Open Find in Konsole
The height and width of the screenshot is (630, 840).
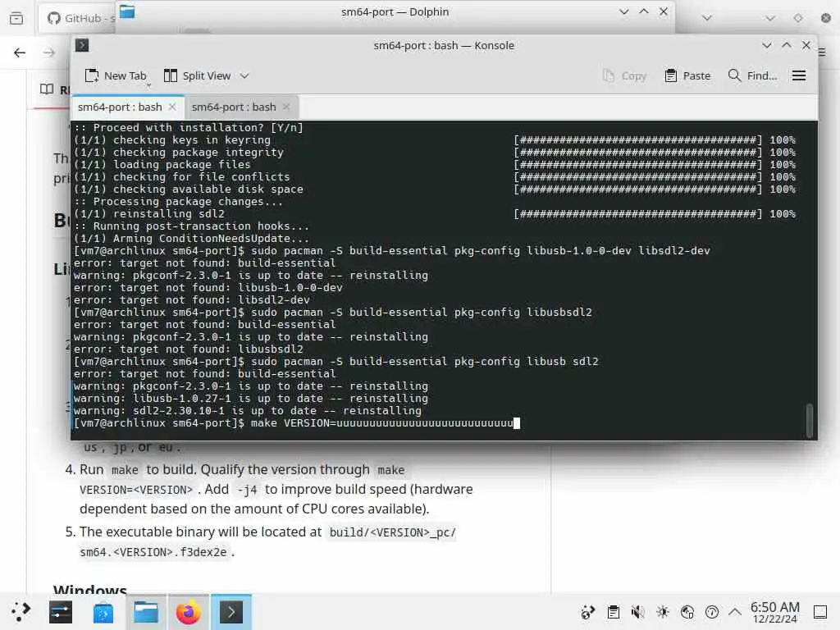pos(752,76)
